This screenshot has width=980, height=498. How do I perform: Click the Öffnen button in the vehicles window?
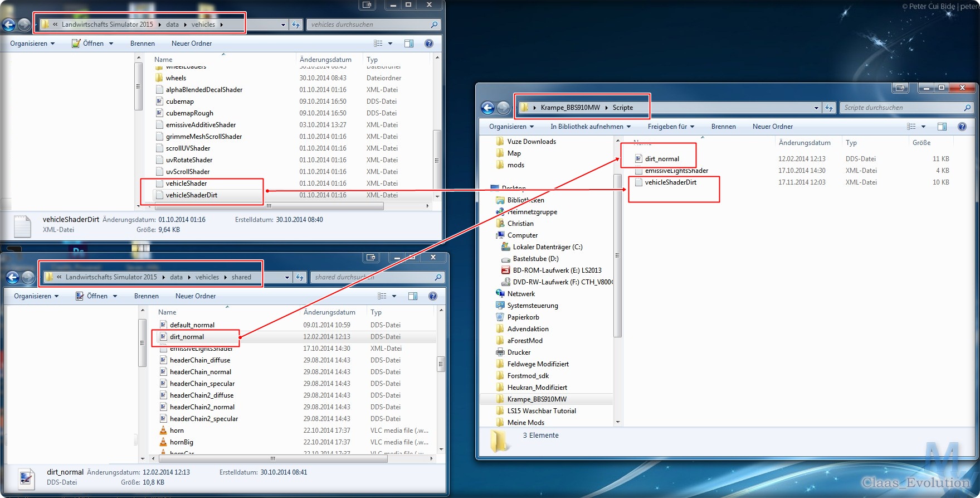tap(92, 43)
